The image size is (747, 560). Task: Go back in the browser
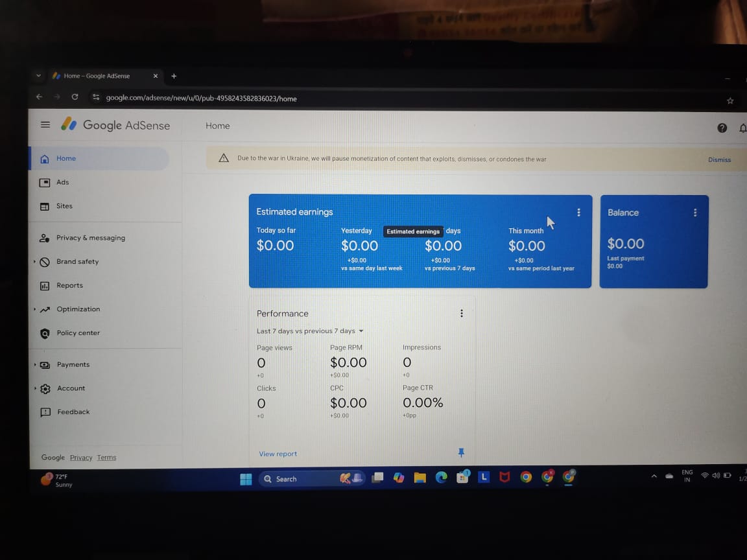click(39, 97)
